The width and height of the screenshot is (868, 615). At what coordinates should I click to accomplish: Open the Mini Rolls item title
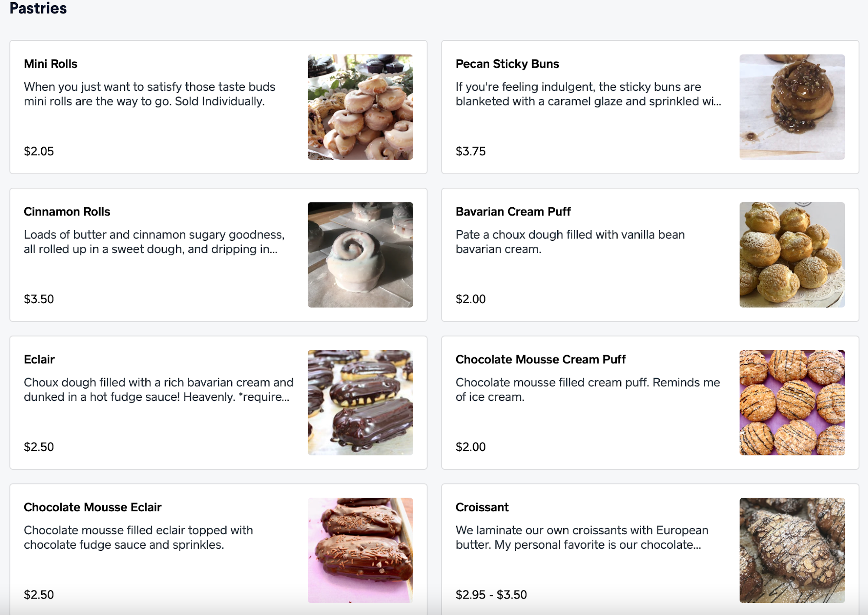[x=50, y=64]
